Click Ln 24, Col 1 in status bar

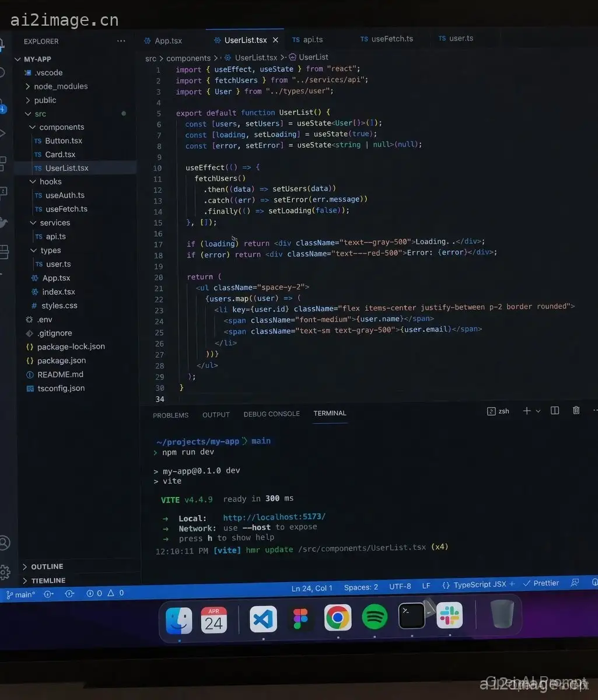pos(312,588)
